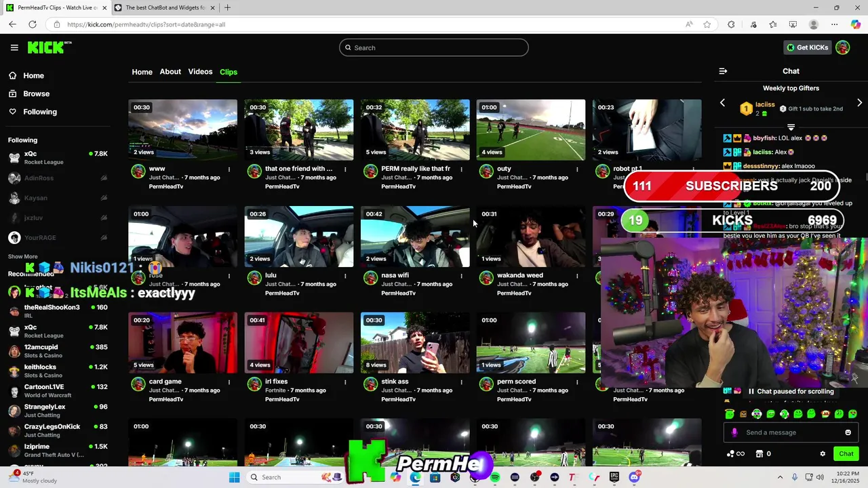Open Spotify from the taskbar
Viewport: 868px width, 488px height.
pyautogui.click(x=495, y=477)
